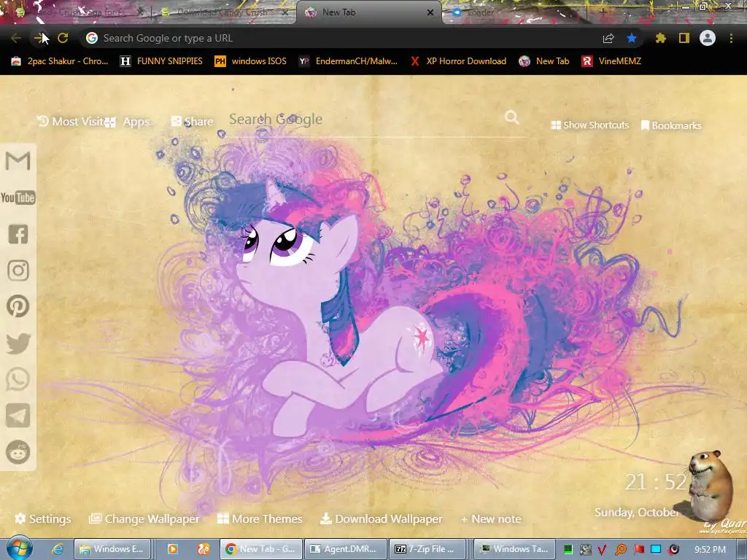Open the WhatsApp shortcut icon

18,379
